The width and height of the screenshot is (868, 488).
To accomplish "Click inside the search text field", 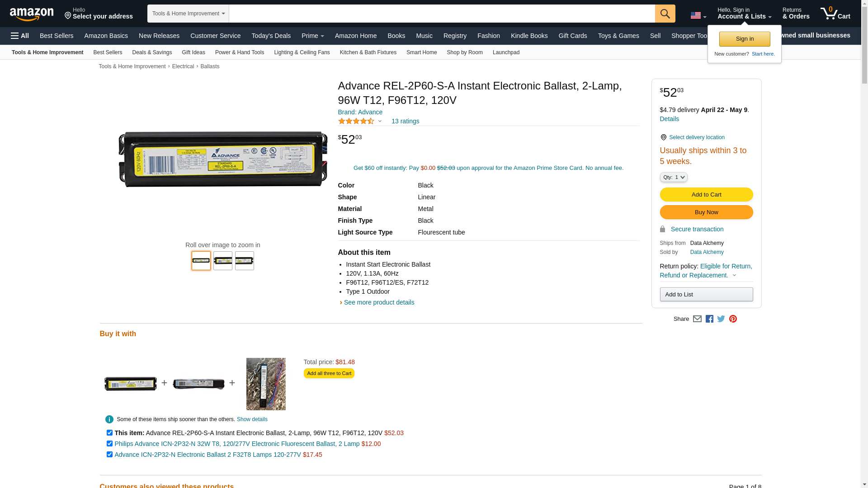I will [x=441, y=14].
